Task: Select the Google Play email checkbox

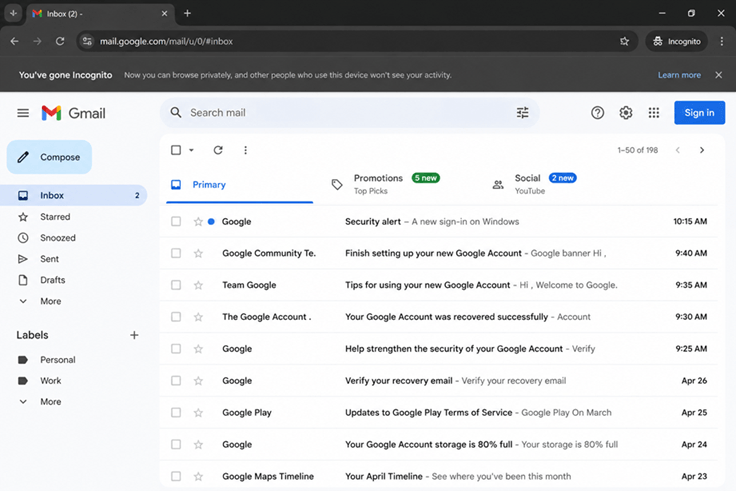Action: coord(176,413)
